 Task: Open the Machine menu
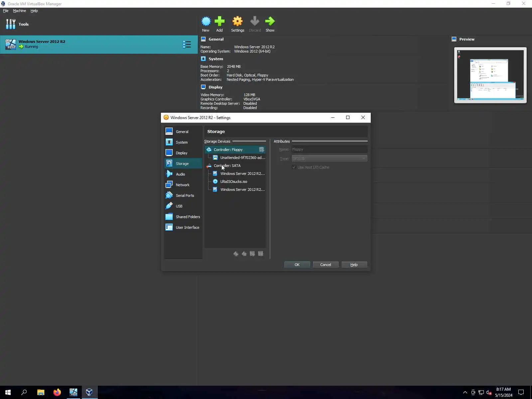(19, 11)
